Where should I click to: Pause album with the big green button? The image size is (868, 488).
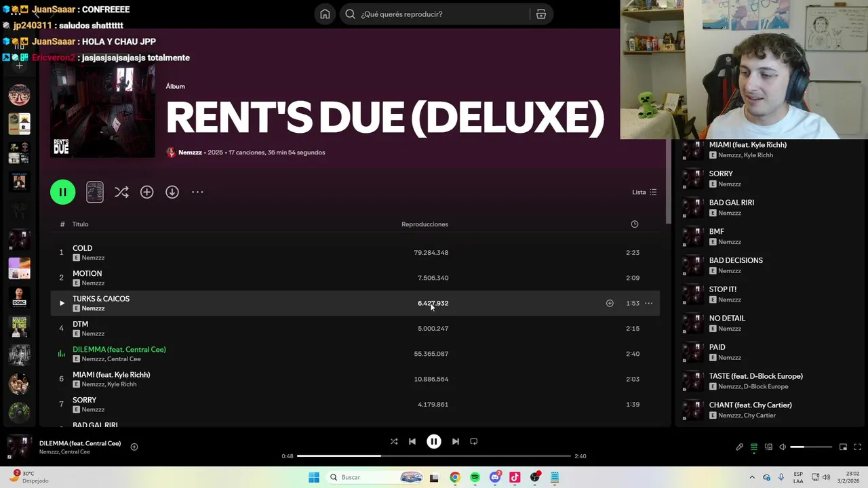tap(62, 192)
